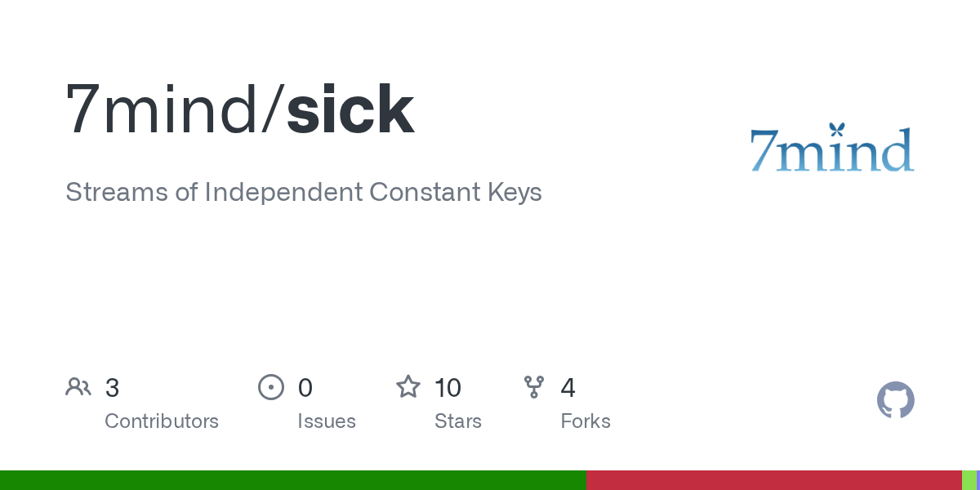Click the "Stars" label
The height and width of the screenshot is (490, 980).
(x=458, y=421)
